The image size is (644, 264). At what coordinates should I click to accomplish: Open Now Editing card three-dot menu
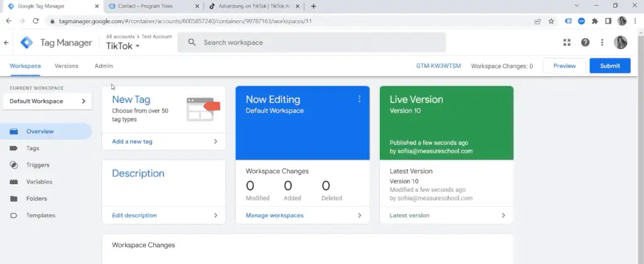tap(359, 99)
